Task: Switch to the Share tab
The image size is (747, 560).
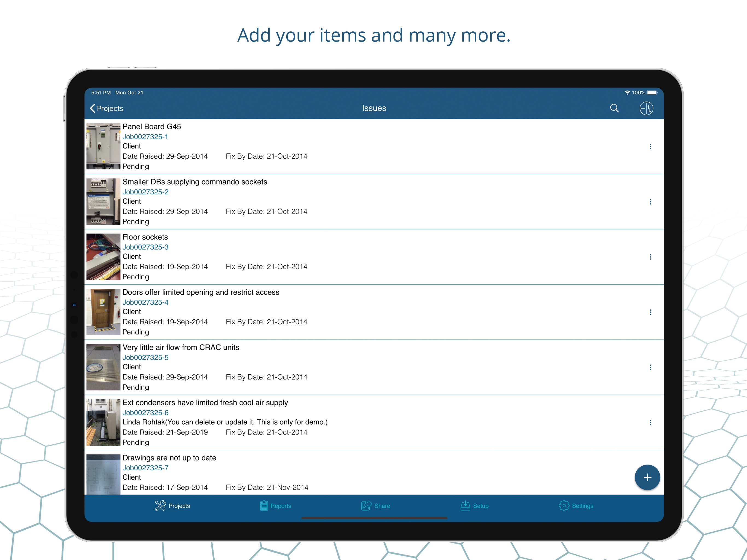Action: coord(375,506)
